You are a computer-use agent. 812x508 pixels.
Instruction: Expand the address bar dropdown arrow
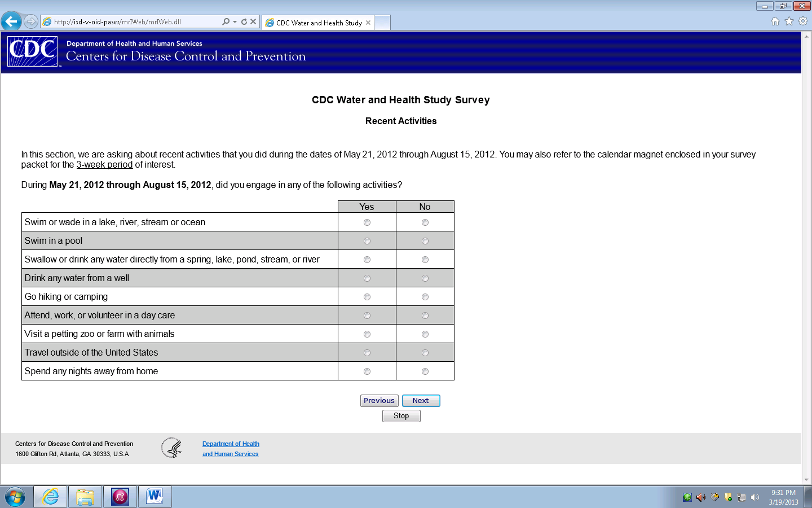click(235, 21)
